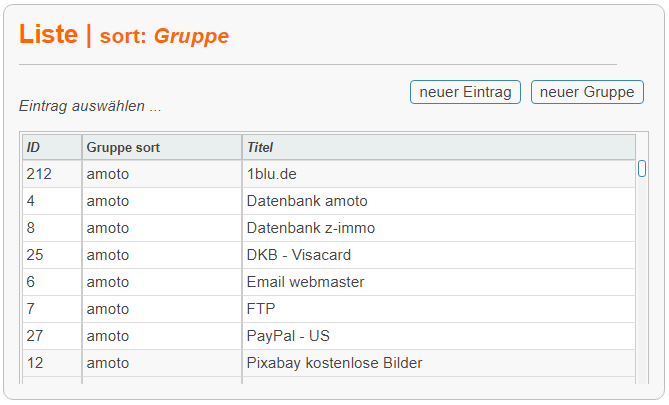
Task: Click the "neuer Eintrag" button
Action: 465,92
